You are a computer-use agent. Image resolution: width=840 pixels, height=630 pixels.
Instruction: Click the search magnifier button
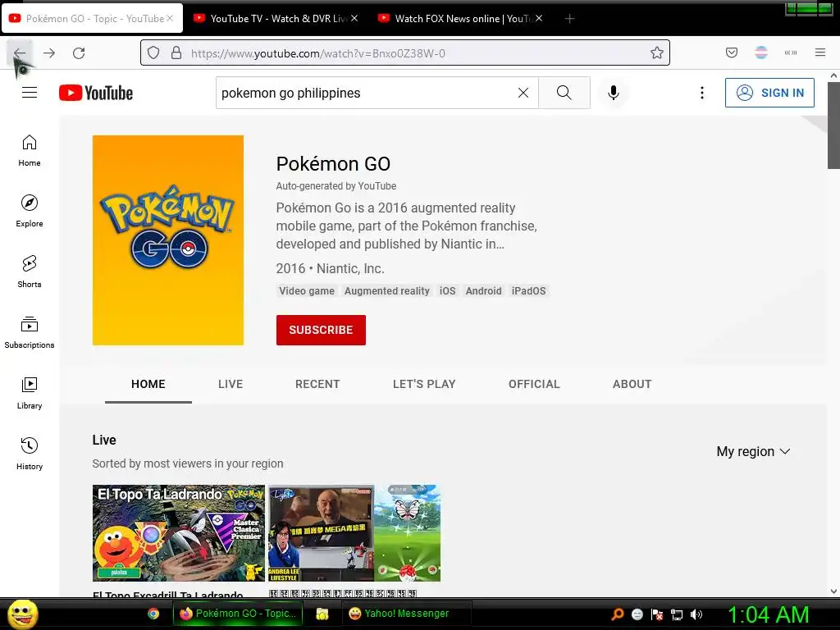pos(564,93)
